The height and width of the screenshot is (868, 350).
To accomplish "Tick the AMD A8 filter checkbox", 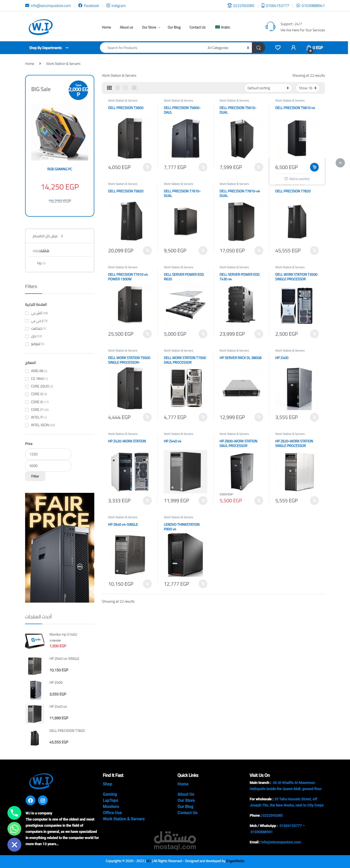I will click(x=27, y=371).
